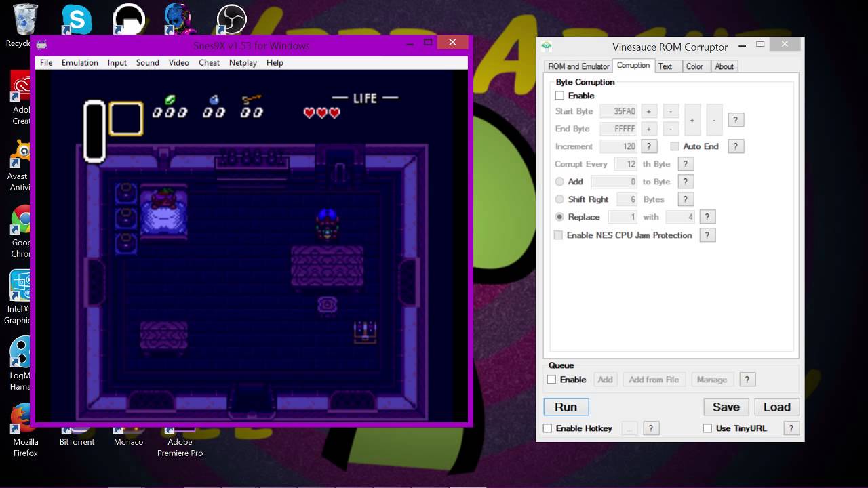This screenshot has width=868, height=488.
Task: Decrease End Byte with its minus button
Action: pyautogui.click(x=671, y=129)
